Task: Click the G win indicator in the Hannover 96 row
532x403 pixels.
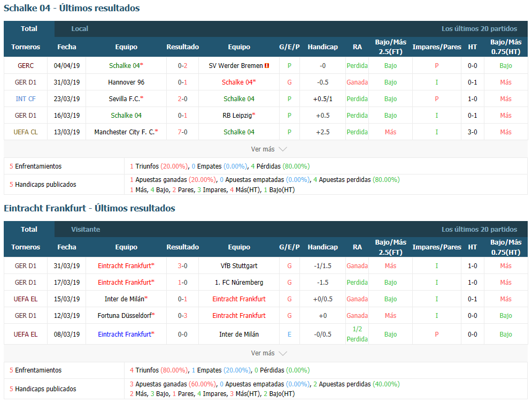Action: [x=289, y=82]
